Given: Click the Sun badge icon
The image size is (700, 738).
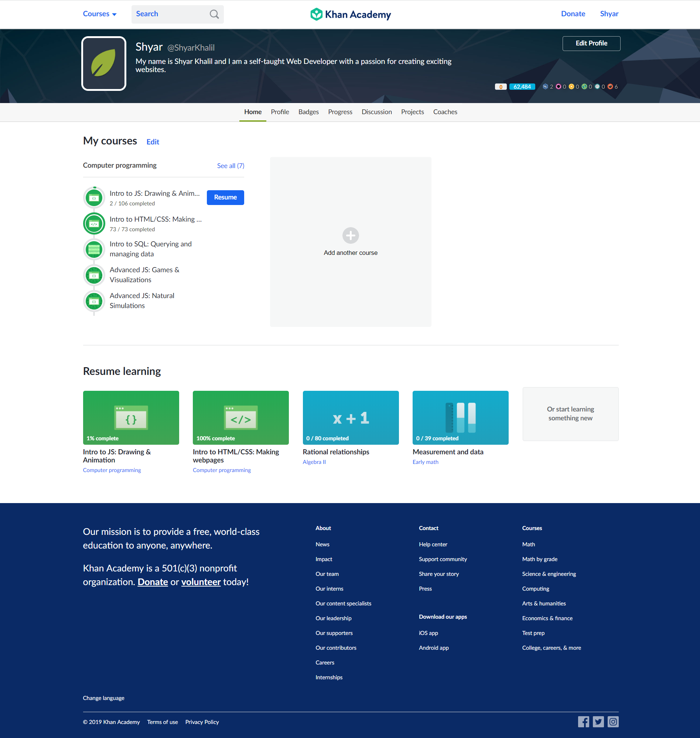Looking at the screenshot, I should tap(571, 86).
